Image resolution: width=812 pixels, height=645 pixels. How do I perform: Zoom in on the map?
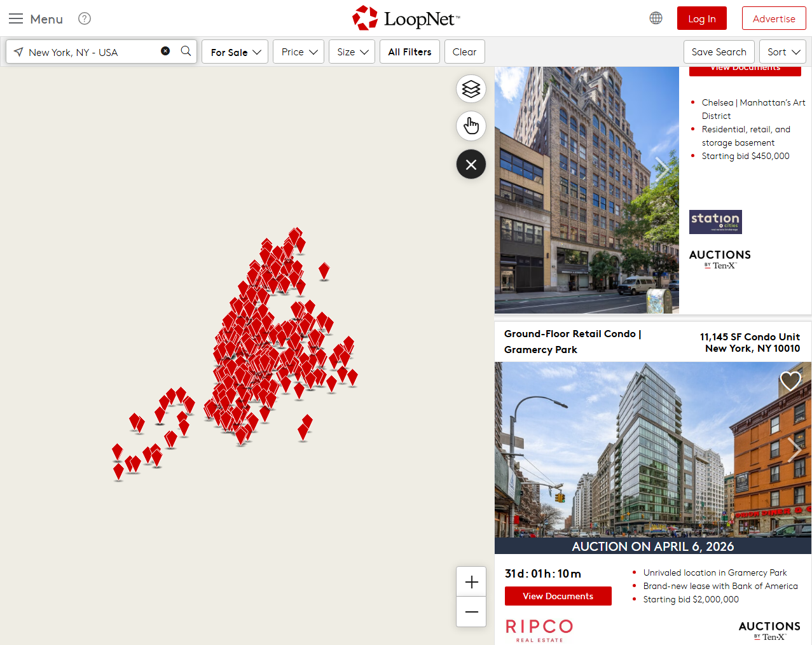pyautogui.click(x=471, y=582)
